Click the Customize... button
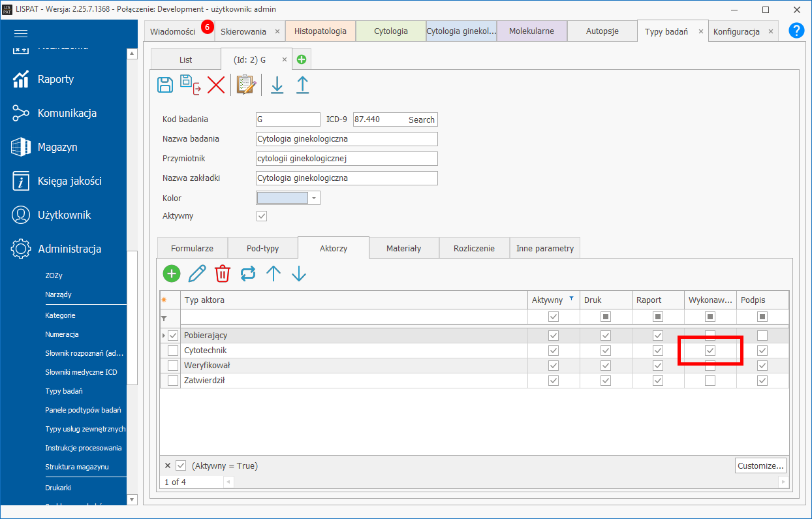Screen dimensions: 812x519 [x=760, y=465]
